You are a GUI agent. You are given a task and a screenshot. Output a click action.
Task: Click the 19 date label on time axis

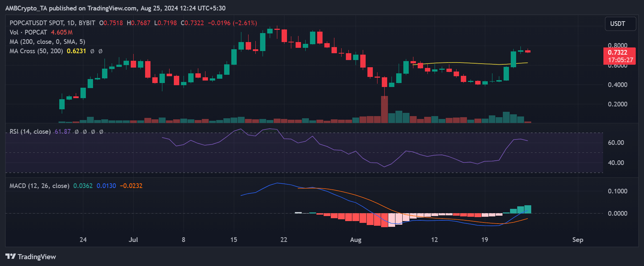485,240
